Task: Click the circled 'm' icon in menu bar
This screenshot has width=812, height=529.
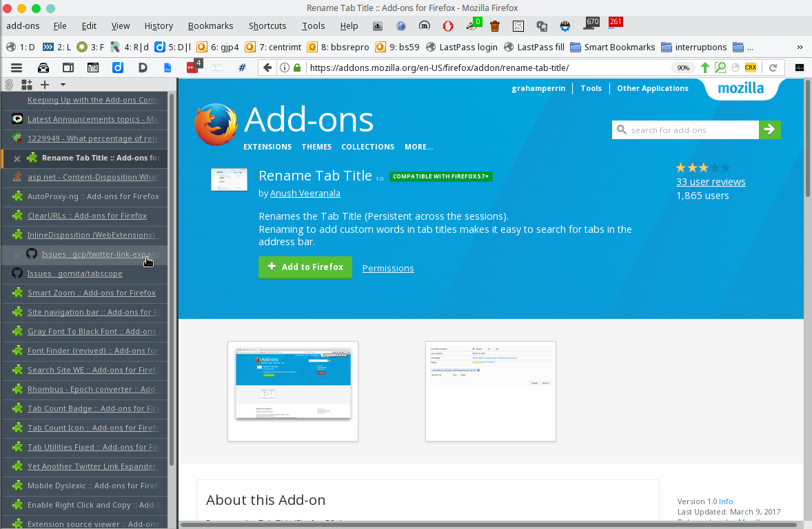Action: coord(424,26)
